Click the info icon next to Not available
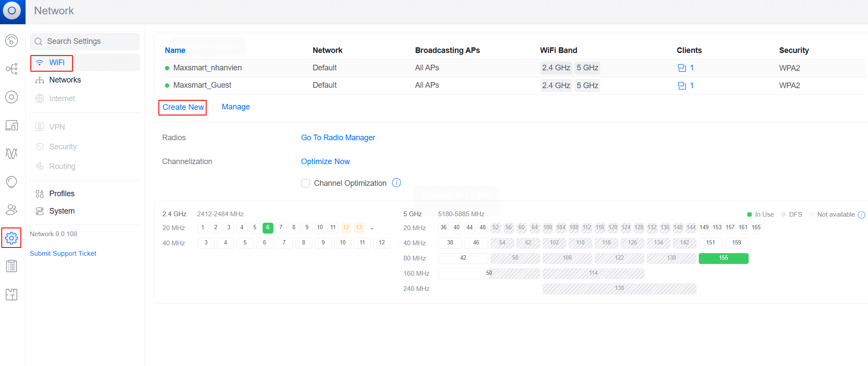This screenshot has height=366, width=868. coord(861,214)
